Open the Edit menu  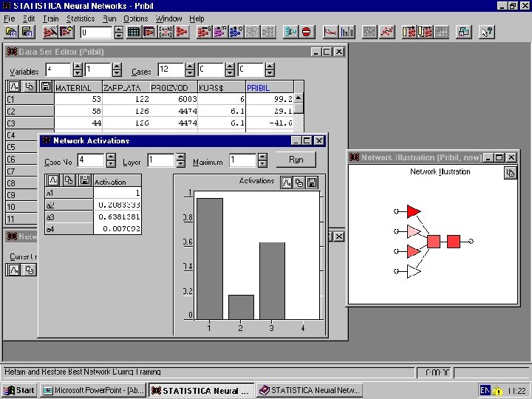pos(29,18)
